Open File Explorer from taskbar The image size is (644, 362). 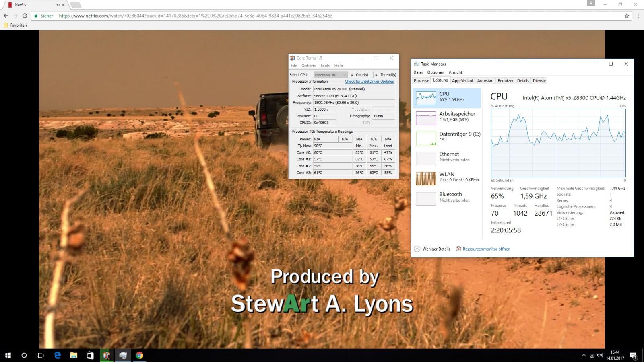click(74, 355)
